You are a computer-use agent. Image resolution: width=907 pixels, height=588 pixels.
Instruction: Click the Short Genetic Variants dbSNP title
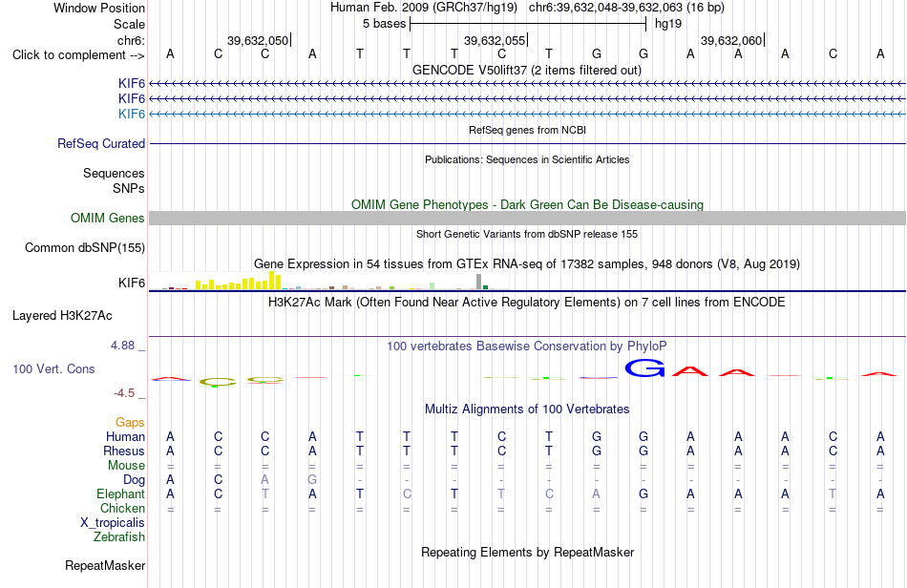coord(527,234)
